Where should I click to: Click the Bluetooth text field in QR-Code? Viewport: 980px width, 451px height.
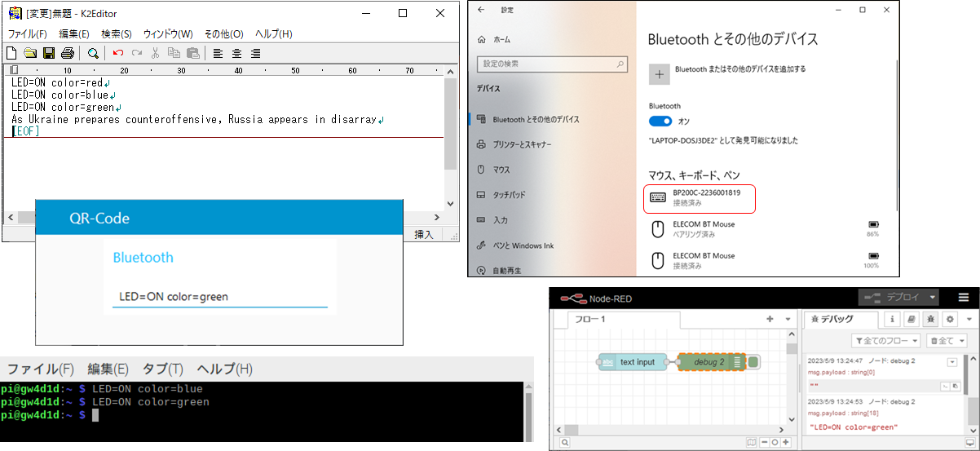tap(219, 297)
